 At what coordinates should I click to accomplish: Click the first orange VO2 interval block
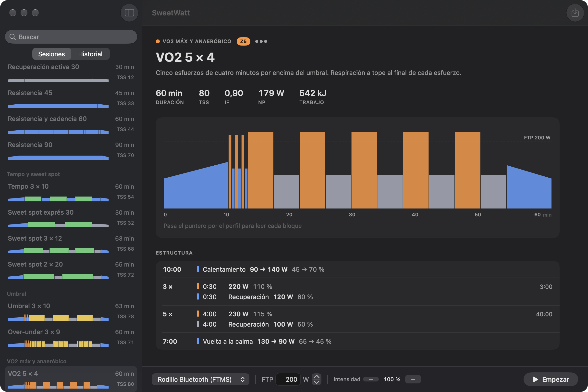click(x=260, y=170)
